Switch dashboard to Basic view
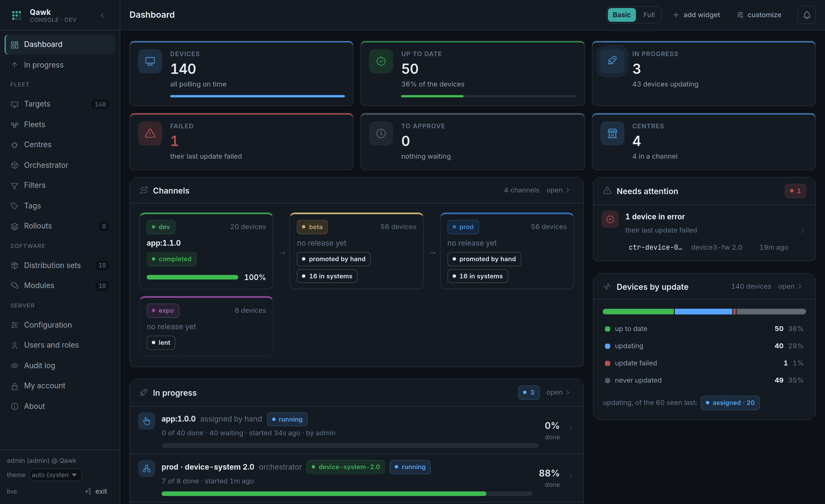This screenshot has height=504, width=825. pos(621,15)
